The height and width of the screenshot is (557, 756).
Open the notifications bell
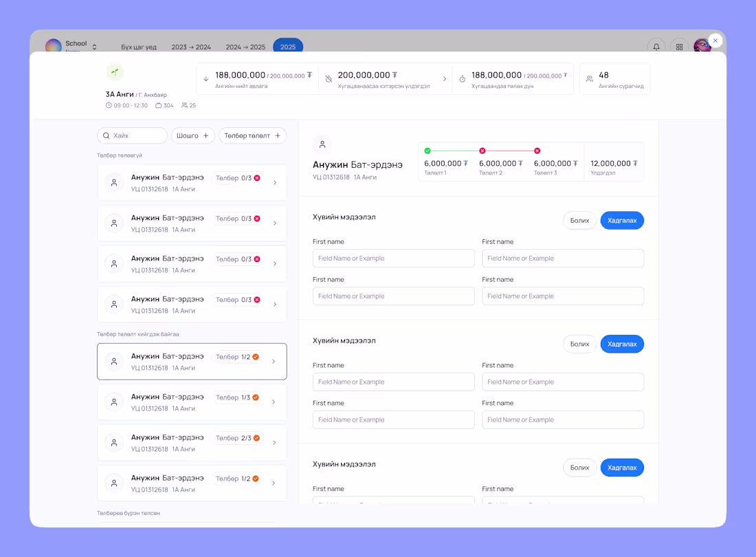[x=656, y=47]
